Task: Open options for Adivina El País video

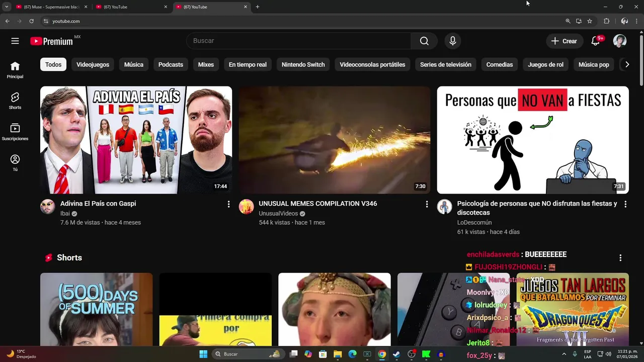Action: (228, 204)
